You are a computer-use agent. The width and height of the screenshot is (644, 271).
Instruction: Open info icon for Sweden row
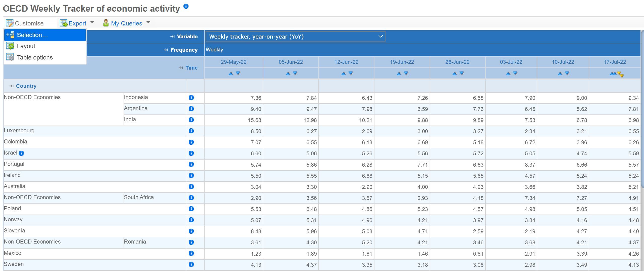[x=191, y=264]
